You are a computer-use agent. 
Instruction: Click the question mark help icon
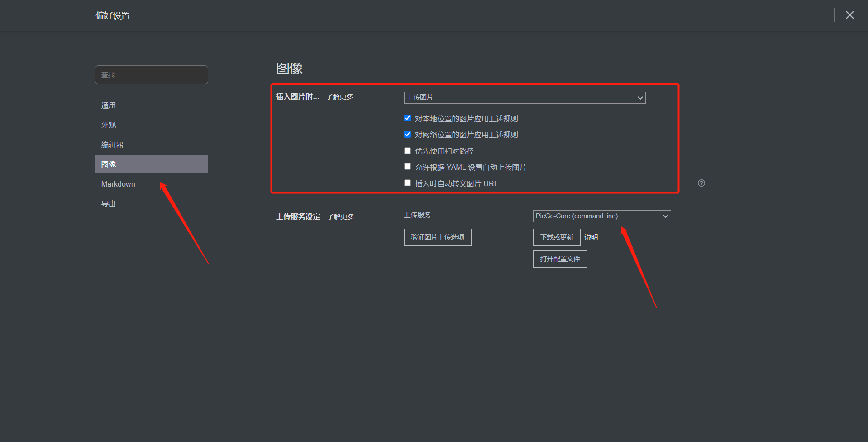(x=701, y=183)
